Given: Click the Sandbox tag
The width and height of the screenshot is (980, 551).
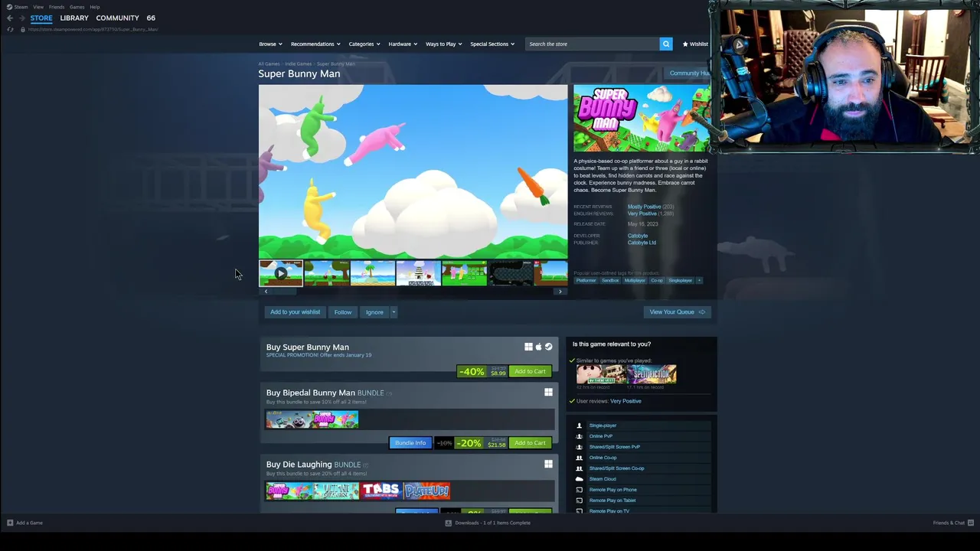Looking at the screenshot, I should tap(610, 280).
